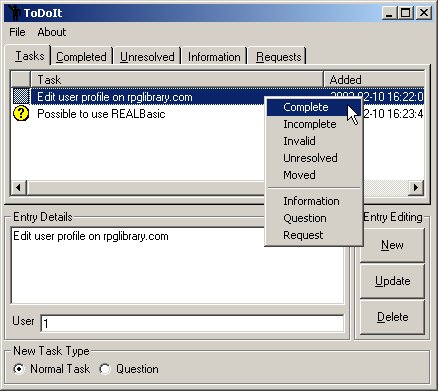The width and height of the screenshot is (438, 391).
Task: Click the status icon of Edit user profile row
Action: [x=21, y=96]
